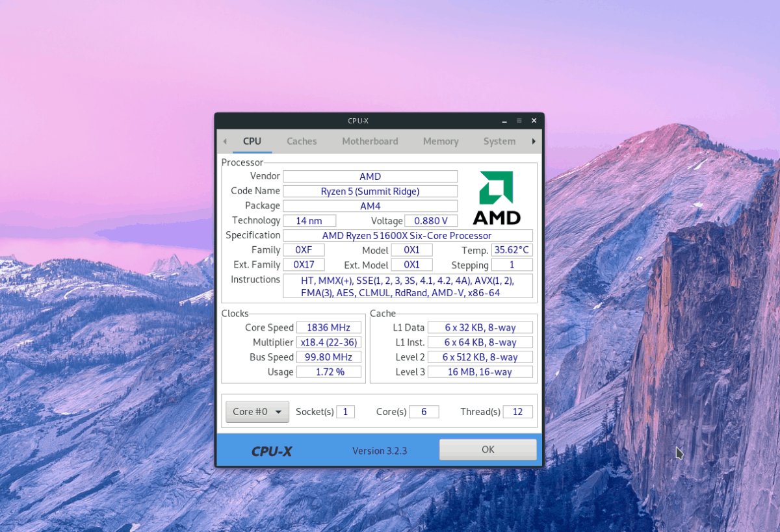
Task: Click the OK button
Action: [488, 450]
